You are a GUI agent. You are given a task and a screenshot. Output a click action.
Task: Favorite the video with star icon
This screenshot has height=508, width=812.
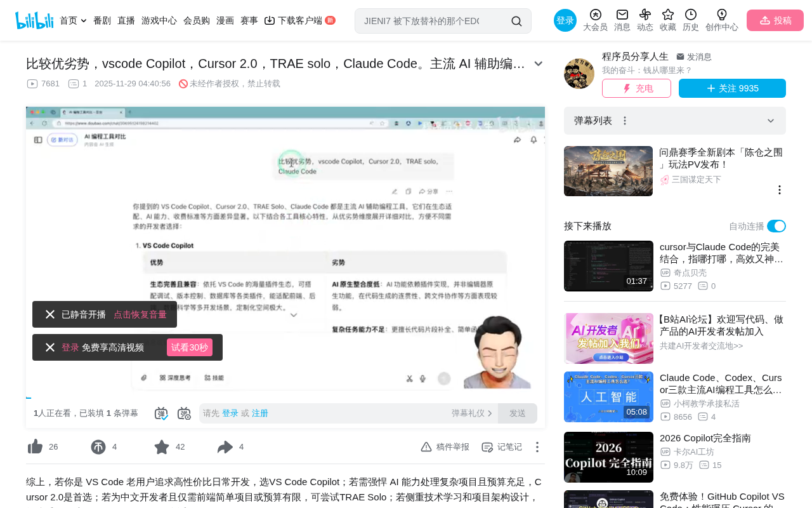[162, 447]
